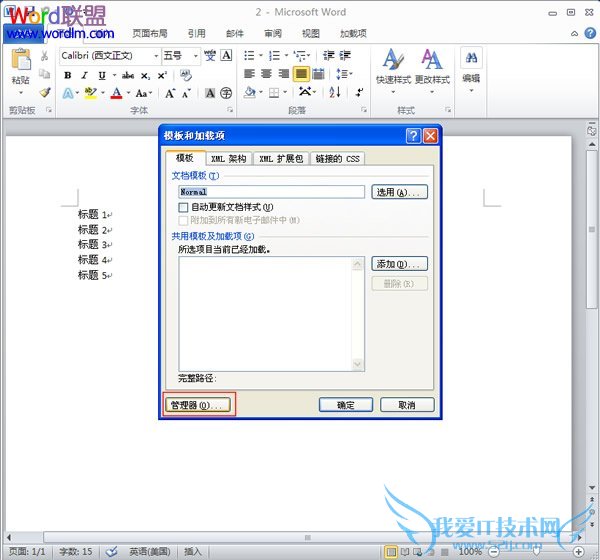600x560 pixels.
Task: Cancel dialog with 取消 button
Action: click(x=407, y=405)
